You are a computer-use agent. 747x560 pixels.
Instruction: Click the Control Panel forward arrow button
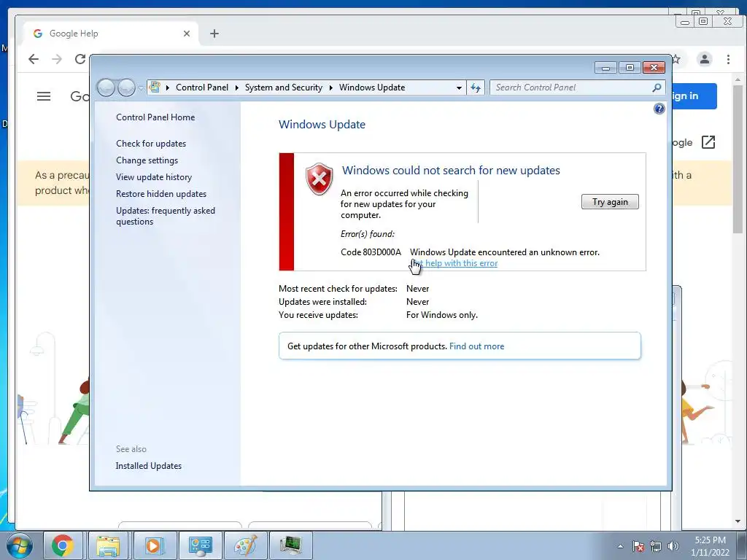click(x=126, y=87)
